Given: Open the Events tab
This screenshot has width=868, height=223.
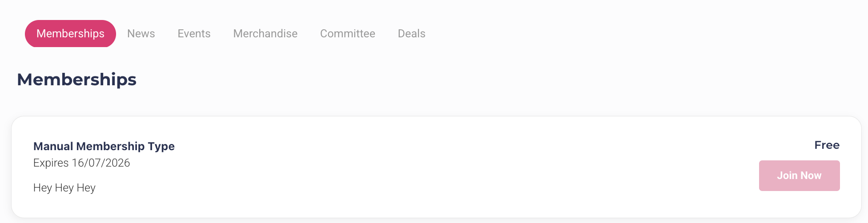Looking at the screenshot, I should coord(194,34).
